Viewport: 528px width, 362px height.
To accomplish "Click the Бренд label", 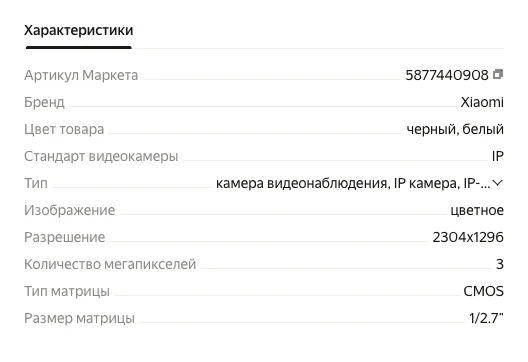I will tap(44, 102).
